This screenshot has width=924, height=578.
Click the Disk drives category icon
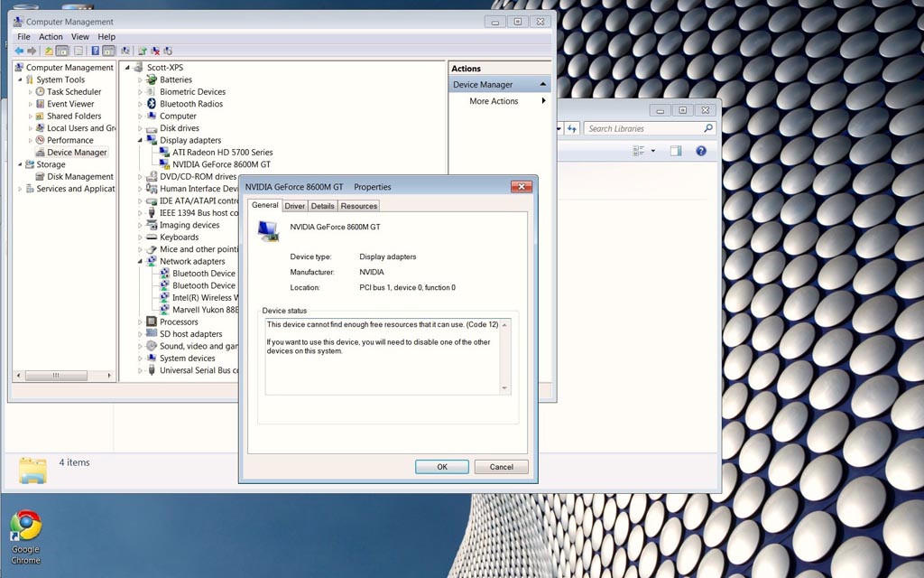(x=152, y=128)
